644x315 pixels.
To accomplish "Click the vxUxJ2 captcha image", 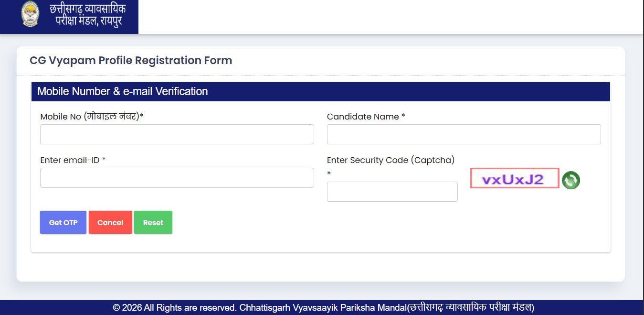I will pyautogui.click(x=515, y=178).
